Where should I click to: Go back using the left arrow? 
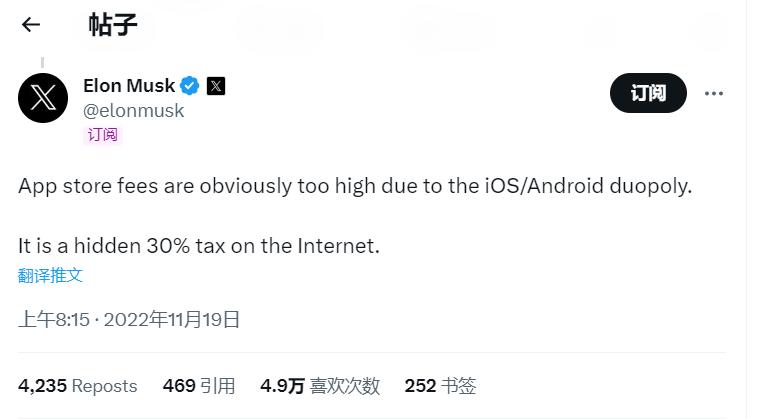pyautogui.click(x=31, y=25)
